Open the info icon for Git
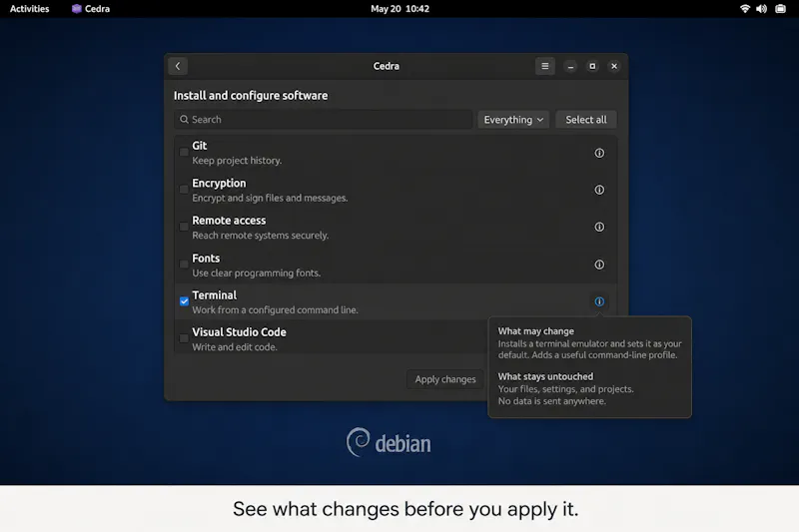 pyautogui.click(x=599, y=153)
